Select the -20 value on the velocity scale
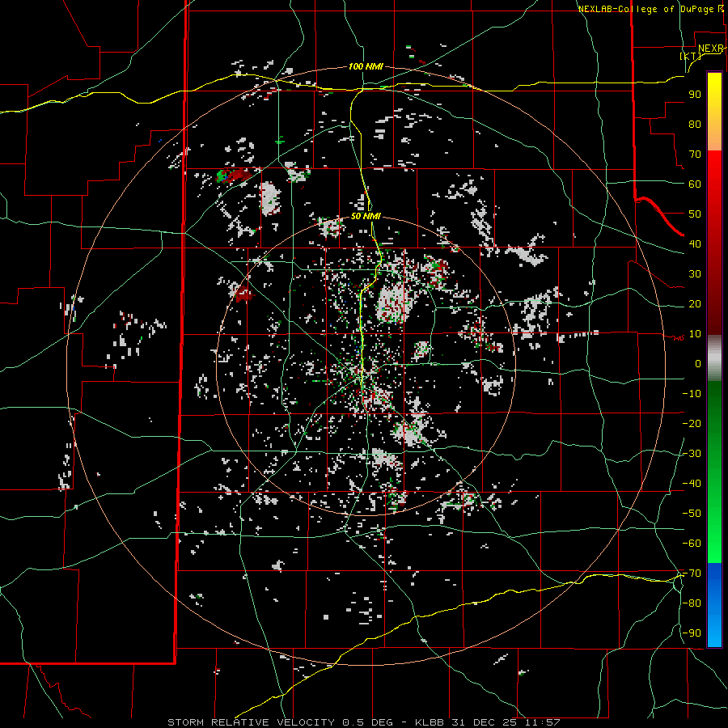Image resolution: width=728 pixels, height=728 pixels. pyautogui.click(x=692, y=423)
